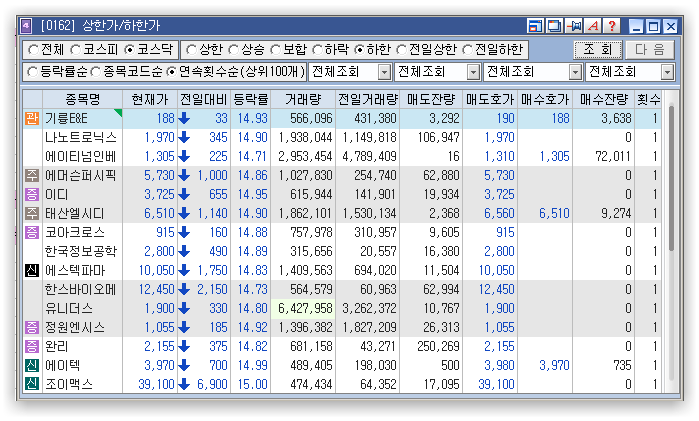Click the 39,100 current price of 조이맥스
This screenshot has height=421, width=699.
click(x=156, y=384)
